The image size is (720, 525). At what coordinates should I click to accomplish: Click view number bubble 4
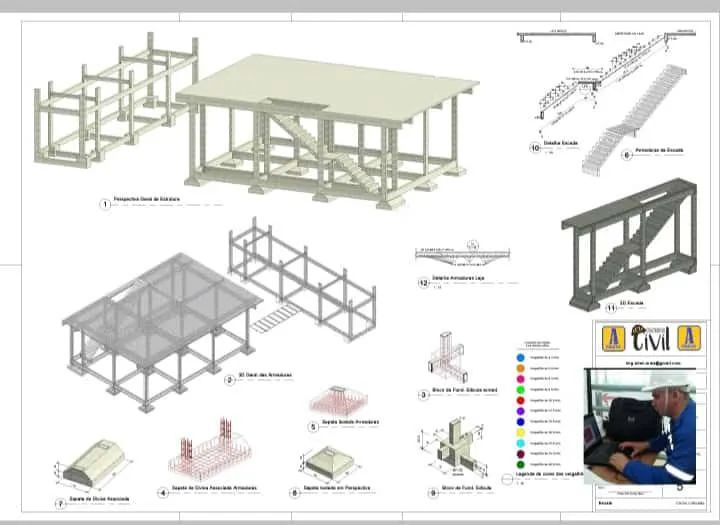pos(163,493)
